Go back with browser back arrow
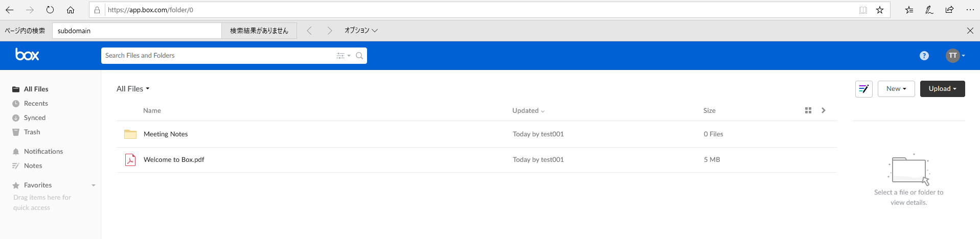 pos(10,10)
